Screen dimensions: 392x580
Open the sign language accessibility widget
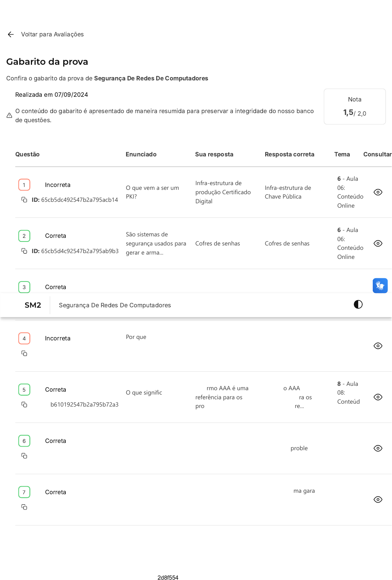click(x=380, y=285)
